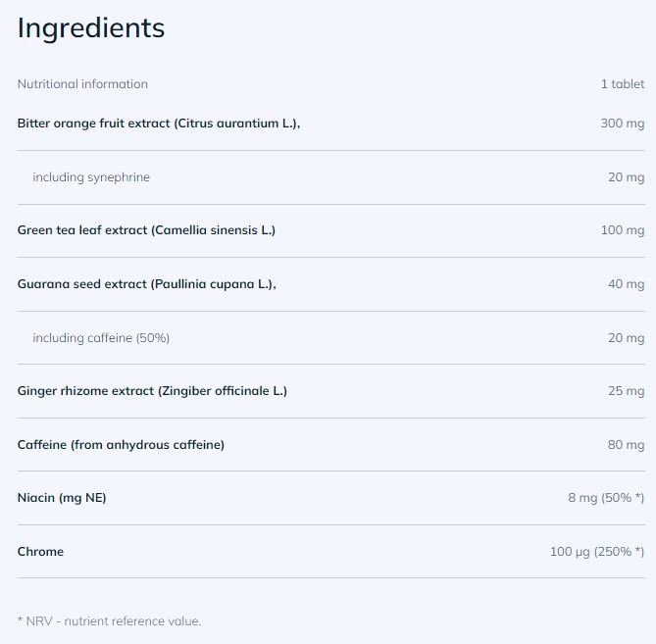This screenshot has width=656, height=644.
Task: Select Bitter orange fruit extract row label
Action: tap(159, 124)
